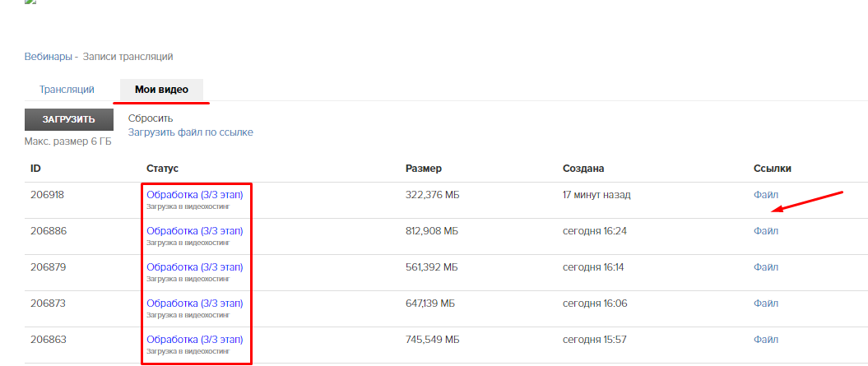Click Файл link for video 206918

pyautogui.click(x=765, y=195)
